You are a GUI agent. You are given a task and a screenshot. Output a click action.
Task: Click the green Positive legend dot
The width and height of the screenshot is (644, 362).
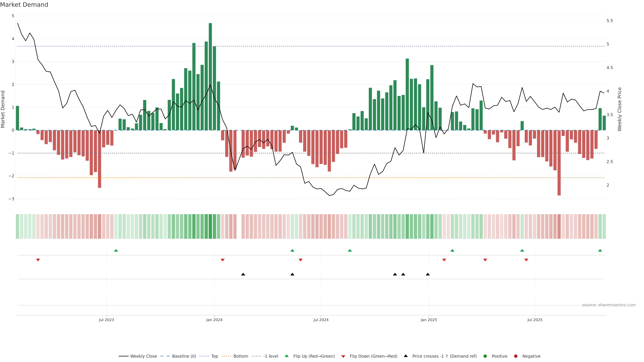[x=485, y=356]
